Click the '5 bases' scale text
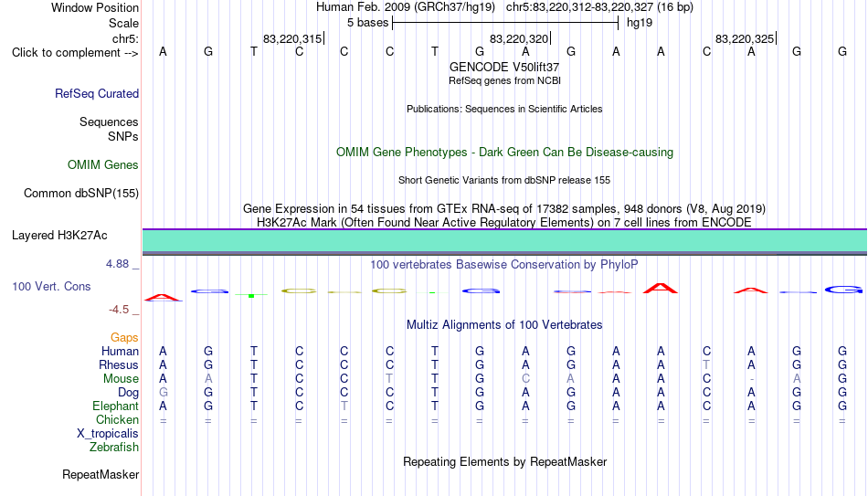The height and width of the screenshot is (496, 868). 367,23
